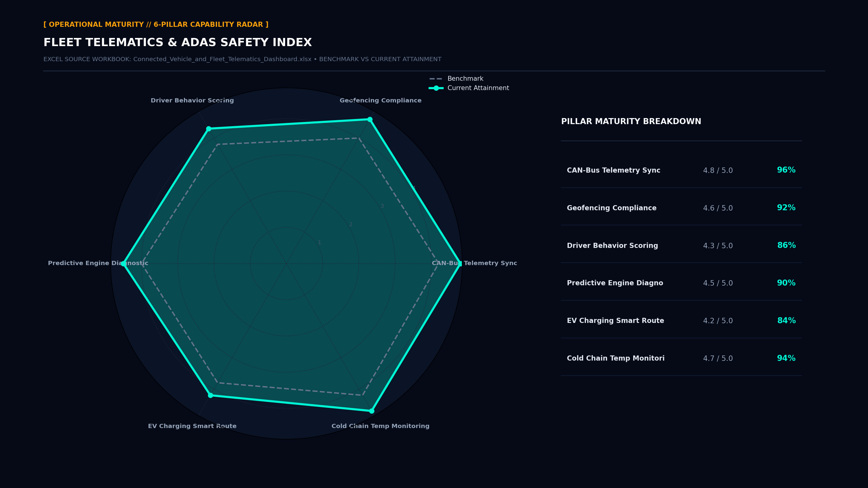The width and height of the screenshot is (868, 488).
Task: Click the Cold Chain Temp attainment data point
Action: pos(372,411)
